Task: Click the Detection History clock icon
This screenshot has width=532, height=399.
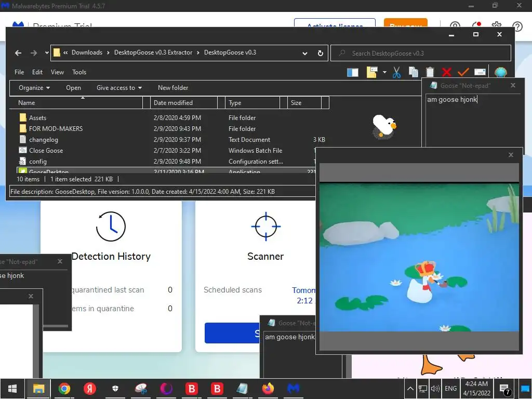Action: 111,227
